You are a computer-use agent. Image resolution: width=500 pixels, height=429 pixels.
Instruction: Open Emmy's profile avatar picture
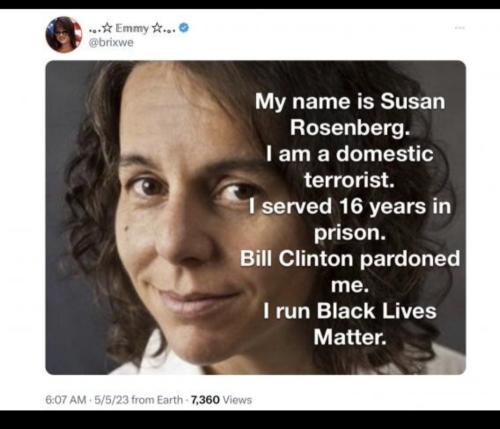64,35
